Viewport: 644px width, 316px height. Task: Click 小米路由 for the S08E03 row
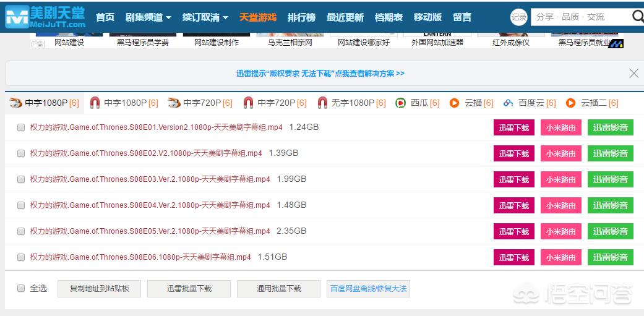tap(561, 179)
